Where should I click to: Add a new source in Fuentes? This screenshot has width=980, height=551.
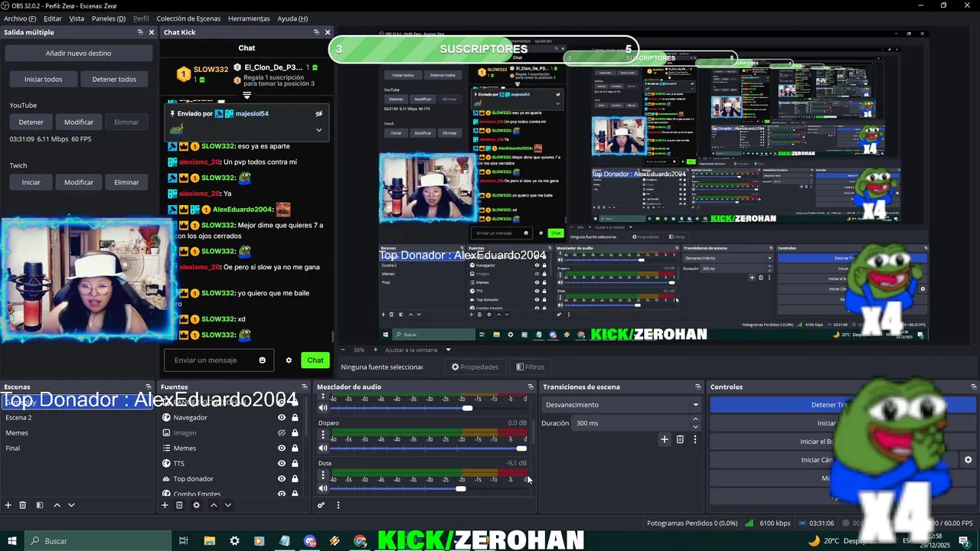point(165,505)
